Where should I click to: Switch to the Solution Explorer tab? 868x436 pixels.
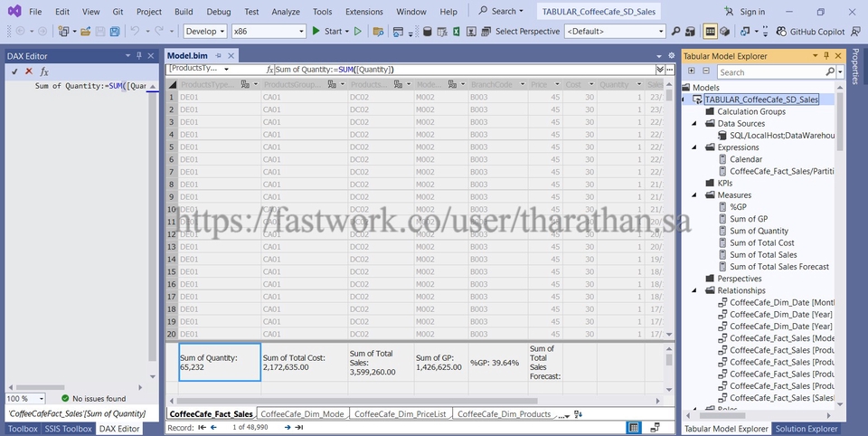pos(807,429)
